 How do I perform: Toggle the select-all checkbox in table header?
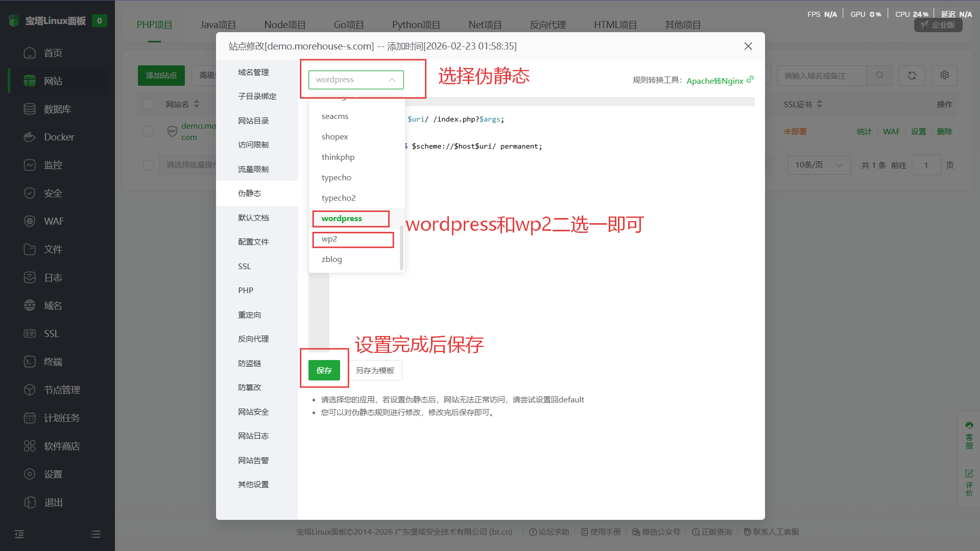click(149, 104)
